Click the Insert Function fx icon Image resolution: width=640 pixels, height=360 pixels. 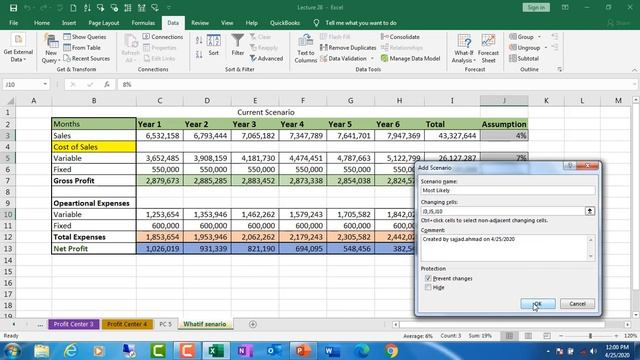(107, 84)
